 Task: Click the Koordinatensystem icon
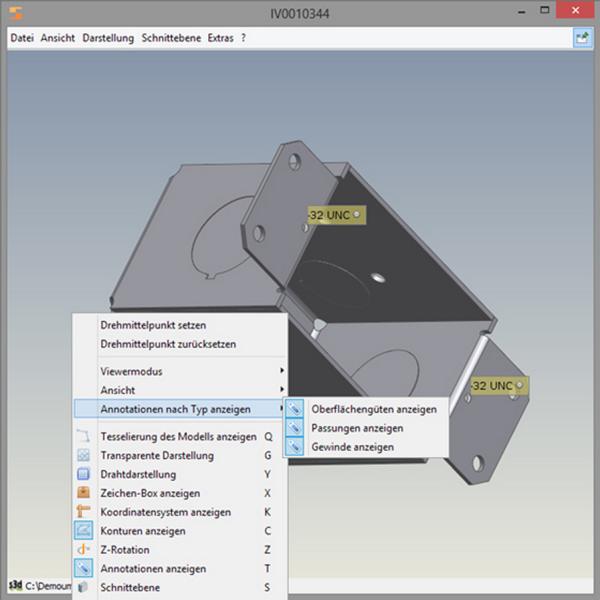83,512
